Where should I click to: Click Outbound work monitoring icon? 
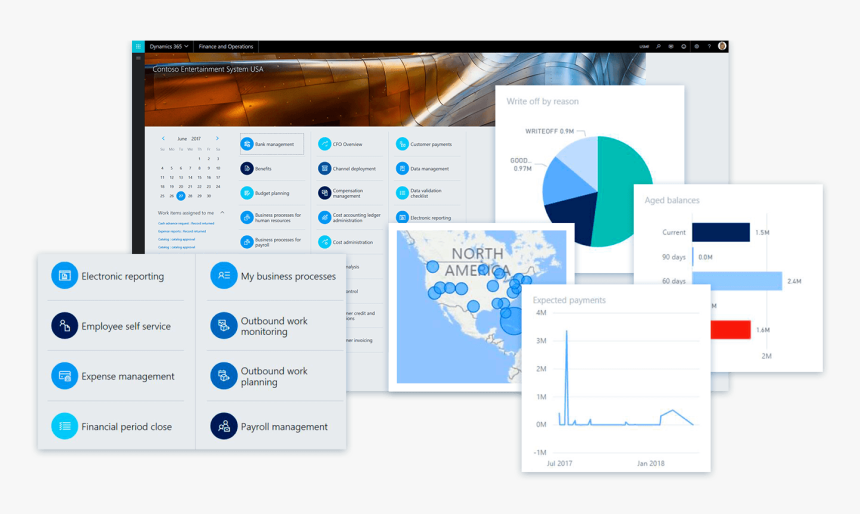[x=224, y=326]
